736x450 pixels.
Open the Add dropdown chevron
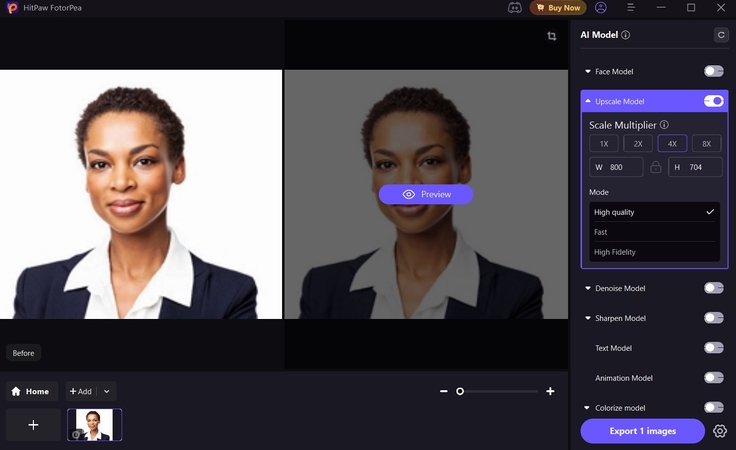click(x=107, y=391)
